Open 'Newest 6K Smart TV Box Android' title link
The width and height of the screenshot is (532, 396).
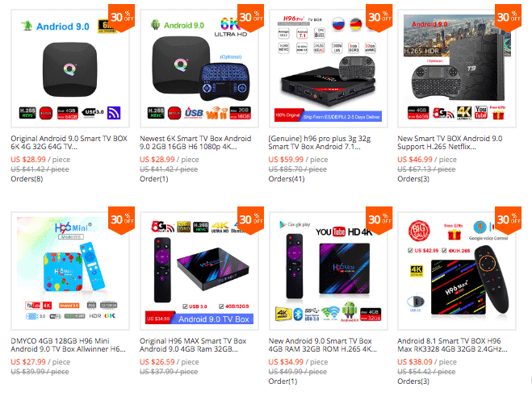click(195, 143)
